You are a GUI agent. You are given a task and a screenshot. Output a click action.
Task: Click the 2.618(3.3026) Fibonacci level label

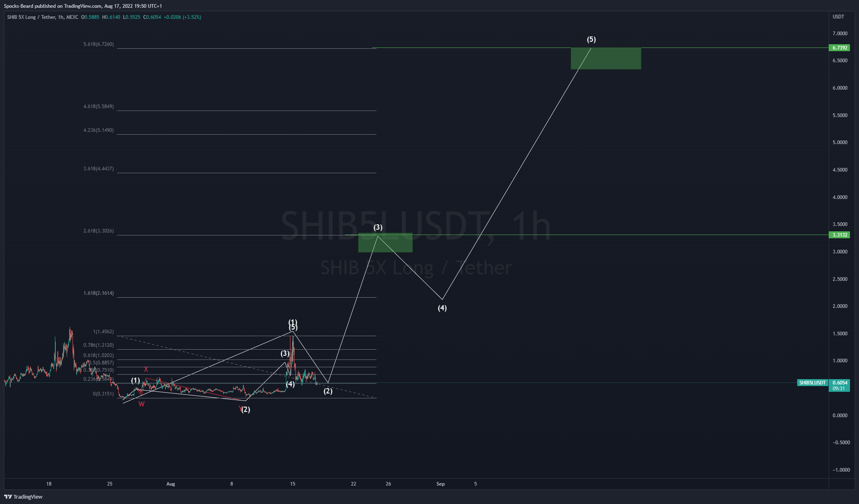tap(99, 231)
